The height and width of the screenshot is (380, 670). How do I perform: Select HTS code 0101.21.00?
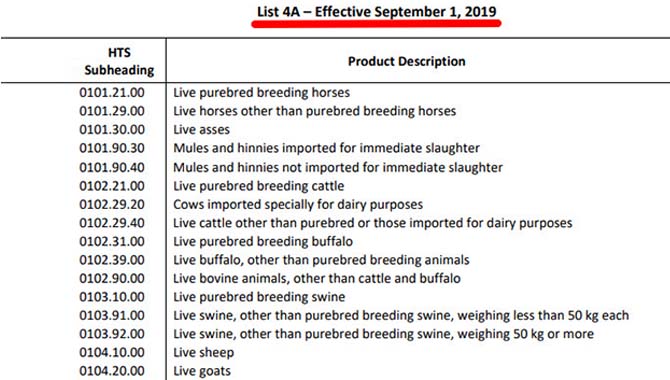(112, 92)
